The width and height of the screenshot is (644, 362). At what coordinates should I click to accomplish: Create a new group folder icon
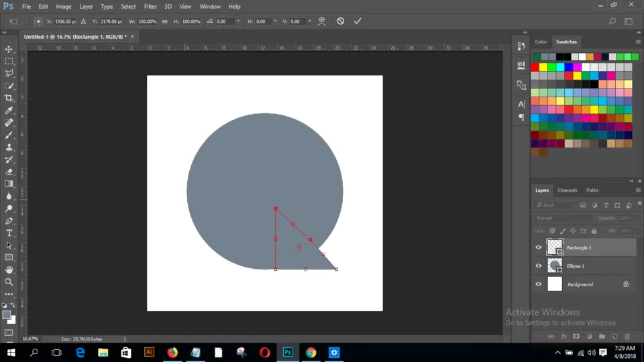[x=602, y=337]
